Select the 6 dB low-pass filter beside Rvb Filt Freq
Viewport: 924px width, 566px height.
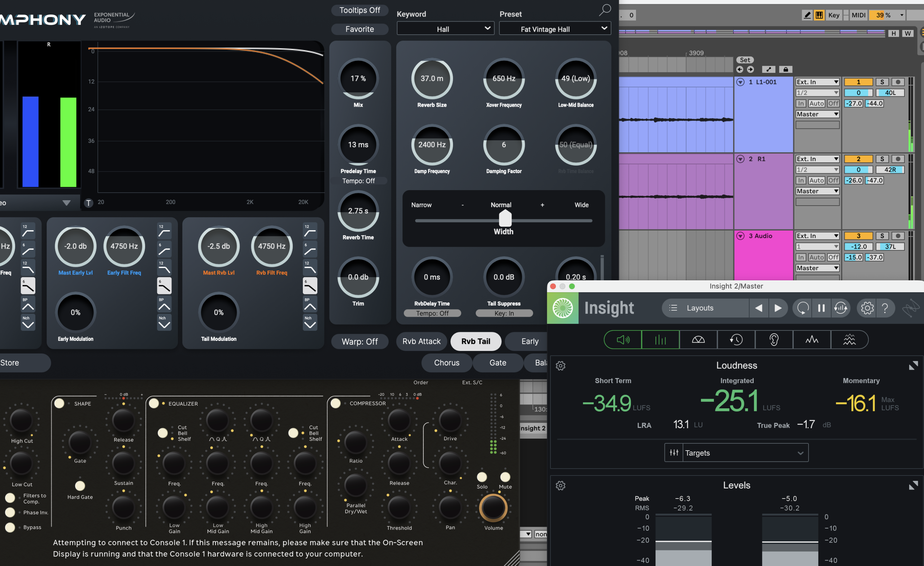coord(310,286)
